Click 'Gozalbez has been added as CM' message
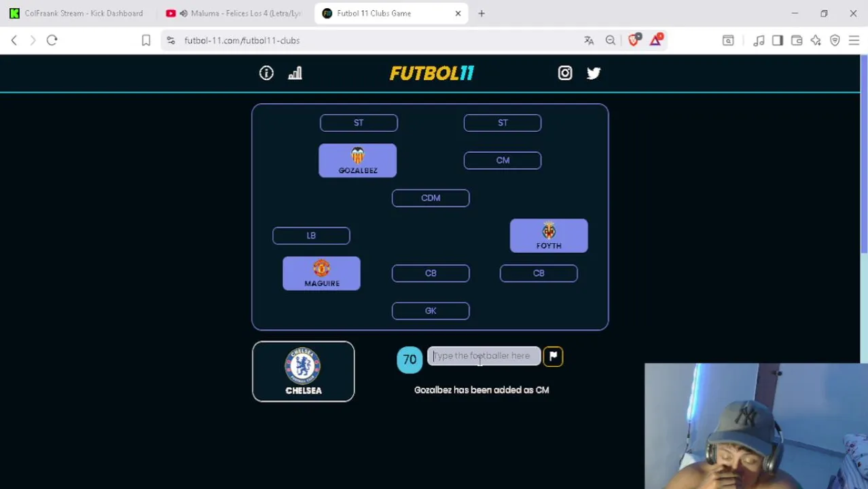 (482, 390)
